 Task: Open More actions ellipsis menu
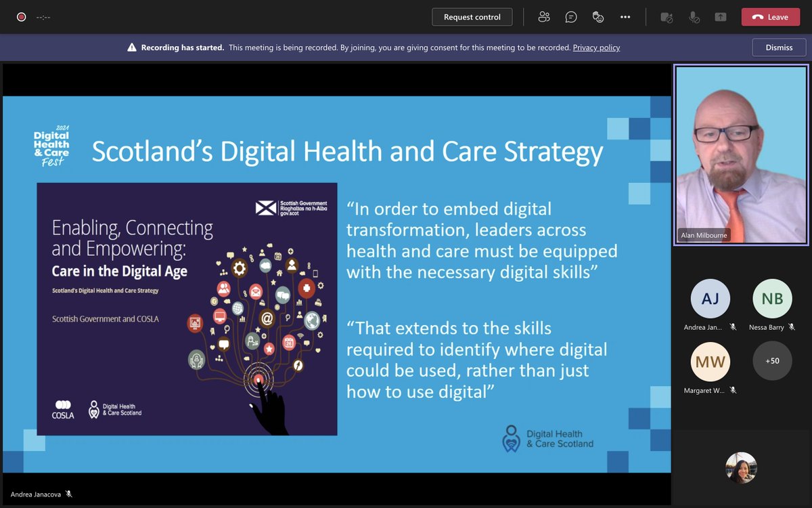click(625, 17)
